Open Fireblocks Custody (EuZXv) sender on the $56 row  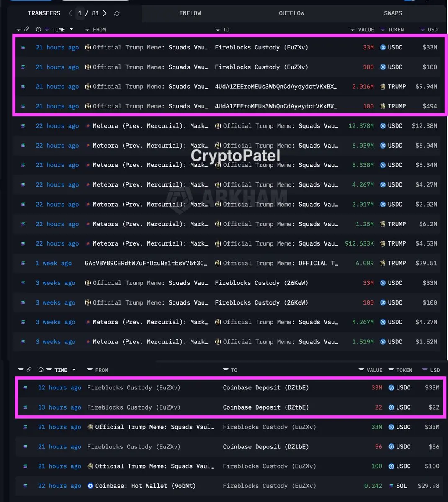(134, 446)
